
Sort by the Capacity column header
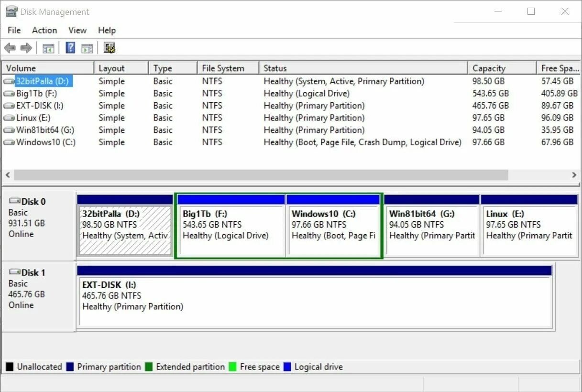point(502,68)
